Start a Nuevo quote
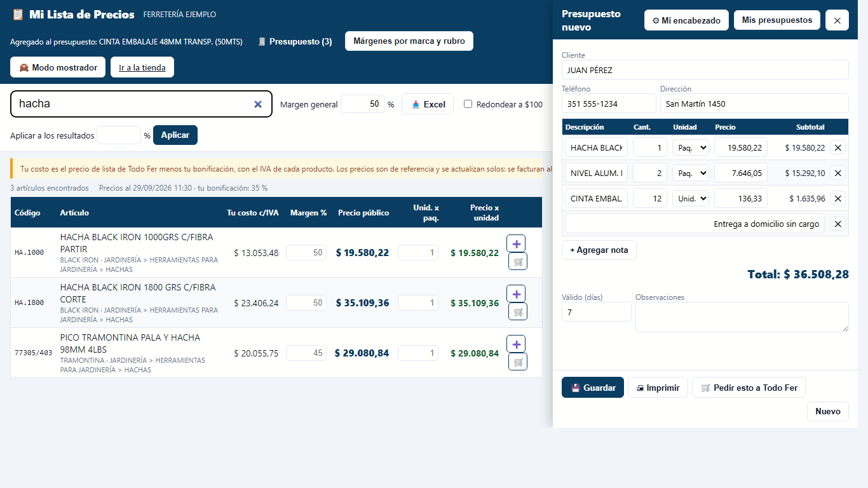 (x=828, y=411)
